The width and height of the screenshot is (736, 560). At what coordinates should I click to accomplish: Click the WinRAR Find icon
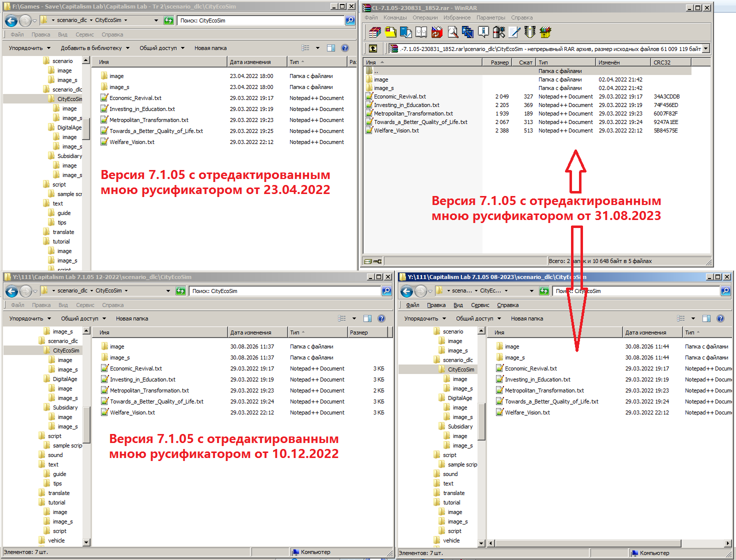point(452,32)
